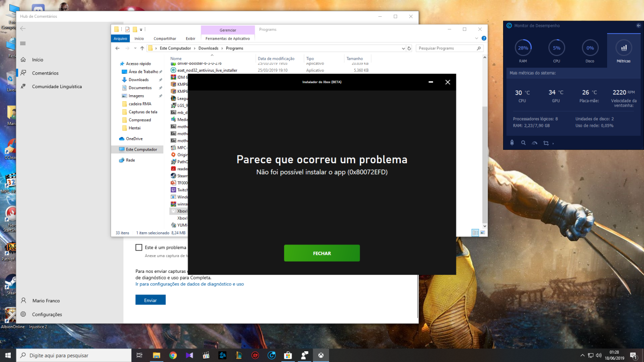Open the Compartilhar ribbon tab
Screen dimensions: 644x362
coord(165,39)
